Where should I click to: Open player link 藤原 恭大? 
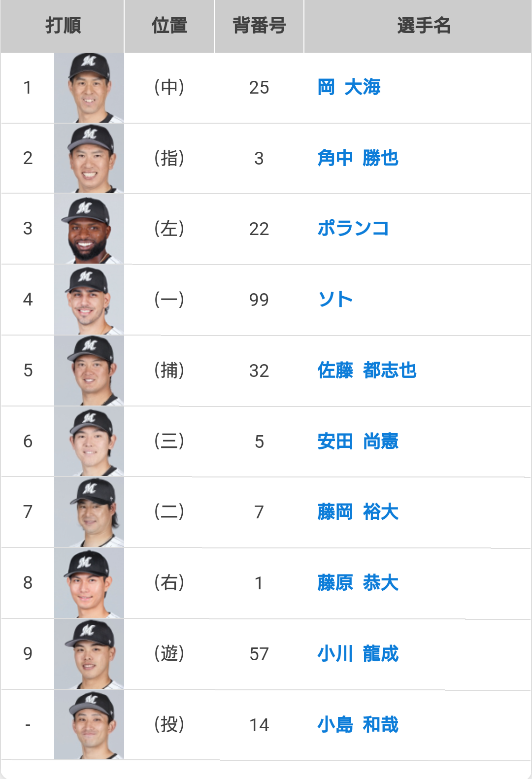358,583
